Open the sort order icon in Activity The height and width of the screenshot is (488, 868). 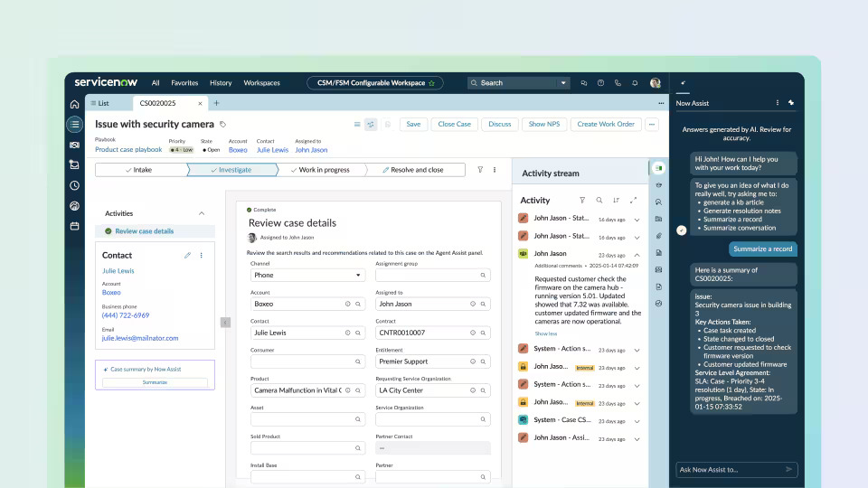pyautogui.click(x=616, y=201)
